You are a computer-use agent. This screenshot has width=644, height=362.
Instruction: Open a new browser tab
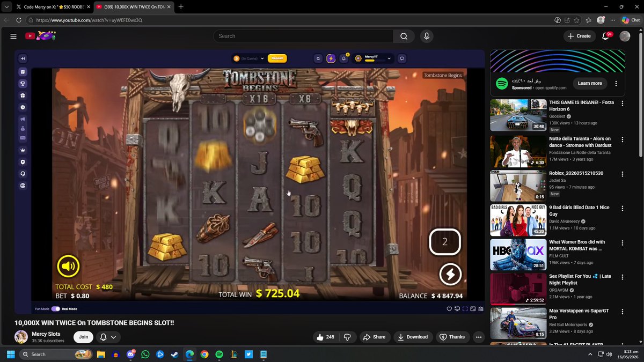181,7
